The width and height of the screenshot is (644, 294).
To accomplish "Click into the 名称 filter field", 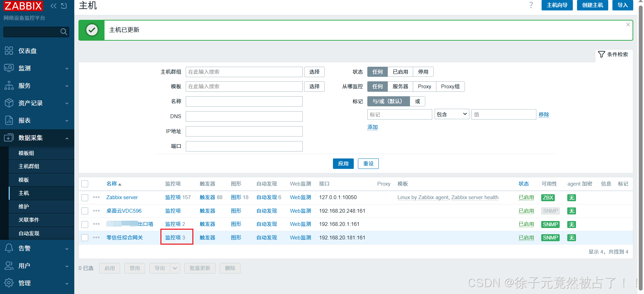I will 244,101.
